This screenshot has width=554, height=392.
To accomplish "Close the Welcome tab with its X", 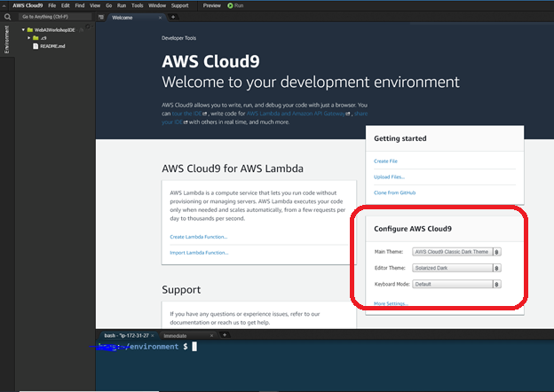I will (x=160, y=17).
